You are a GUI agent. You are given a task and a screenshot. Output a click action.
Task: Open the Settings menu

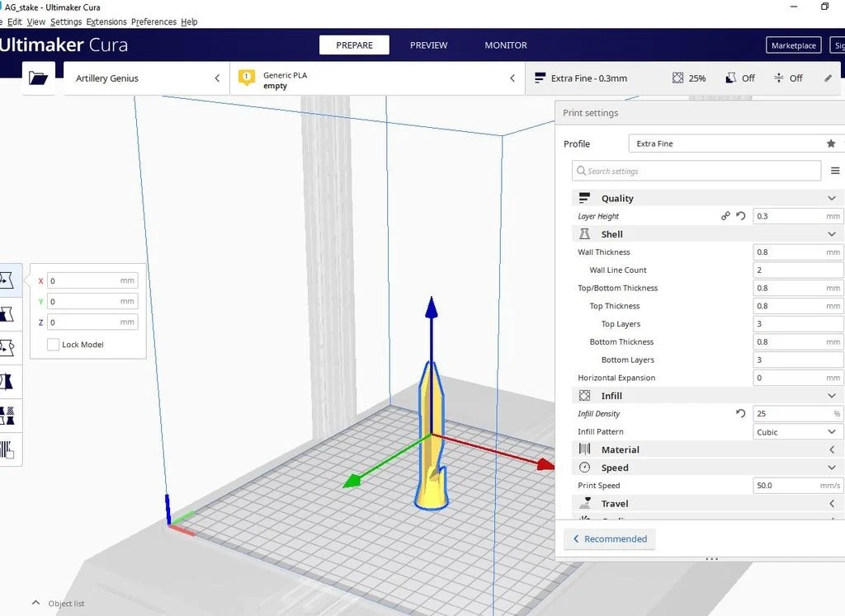pyautogui.click(x=66, y=21)
